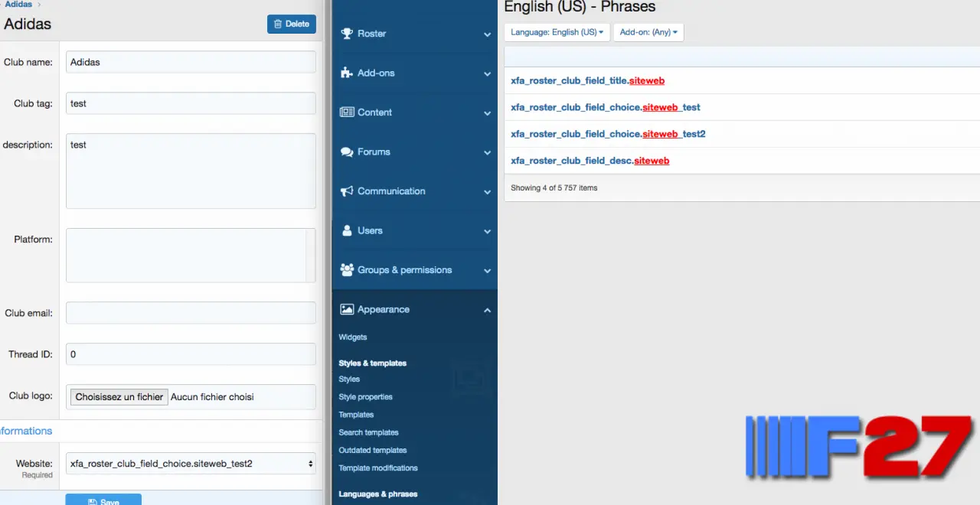The image size is (980, 505).
Task: Open the Language: English (US) dropdown
Action: (557, 32)
